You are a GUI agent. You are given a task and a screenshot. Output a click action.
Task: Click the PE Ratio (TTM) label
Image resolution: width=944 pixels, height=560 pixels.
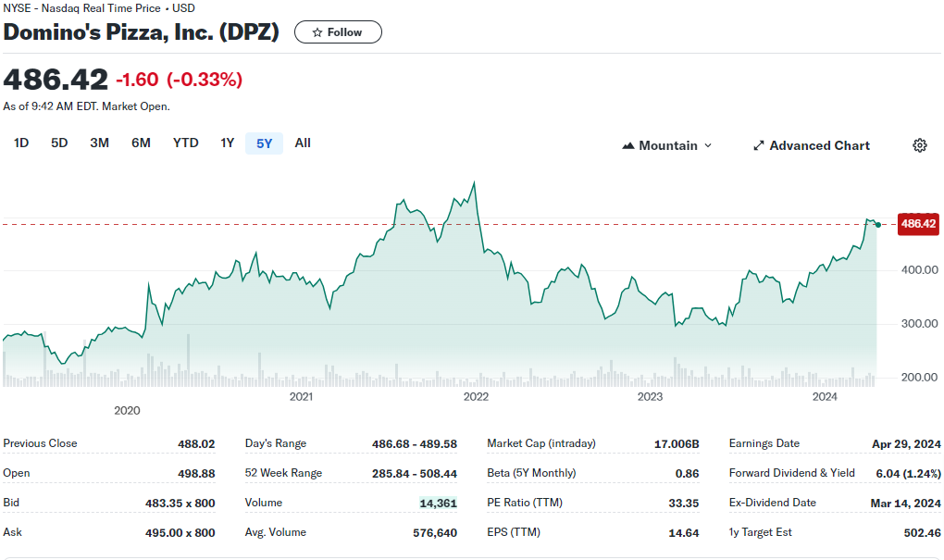[x=525, y=503]
